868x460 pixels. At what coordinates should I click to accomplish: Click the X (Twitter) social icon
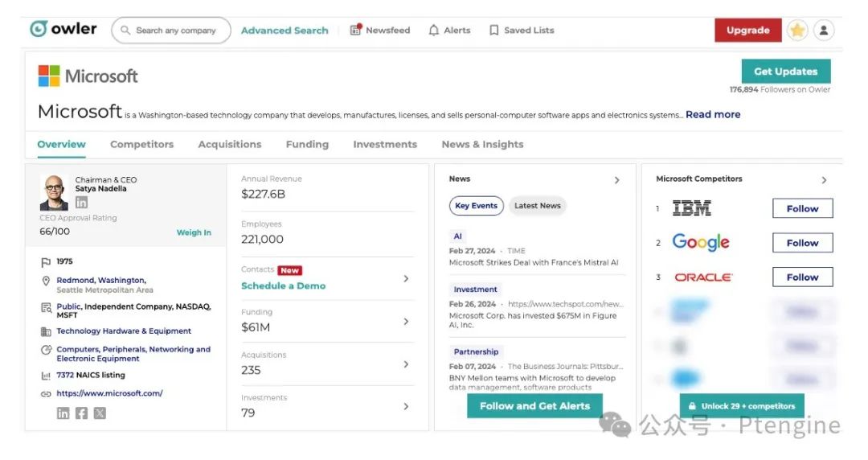coord(100,413)
